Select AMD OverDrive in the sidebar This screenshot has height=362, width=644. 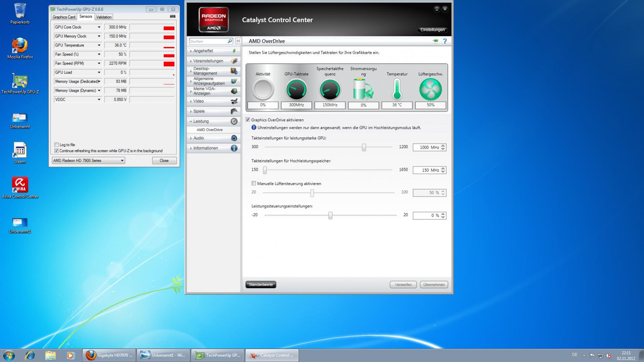(x=210, y=130)
